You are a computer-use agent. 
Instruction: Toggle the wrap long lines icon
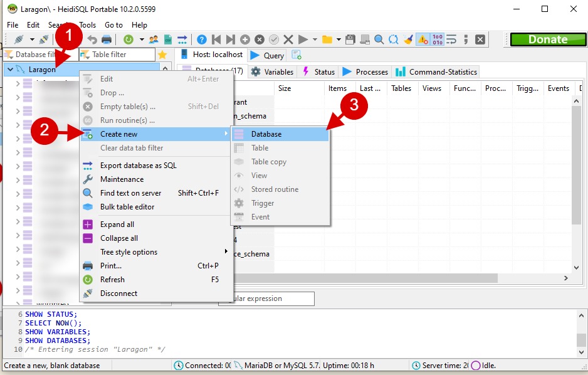[x=451, y=40]
